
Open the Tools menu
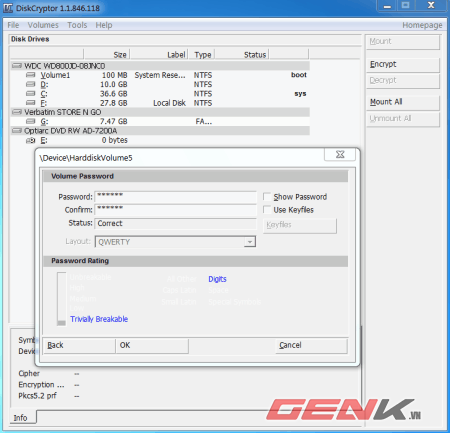click(x=77, y=25)
